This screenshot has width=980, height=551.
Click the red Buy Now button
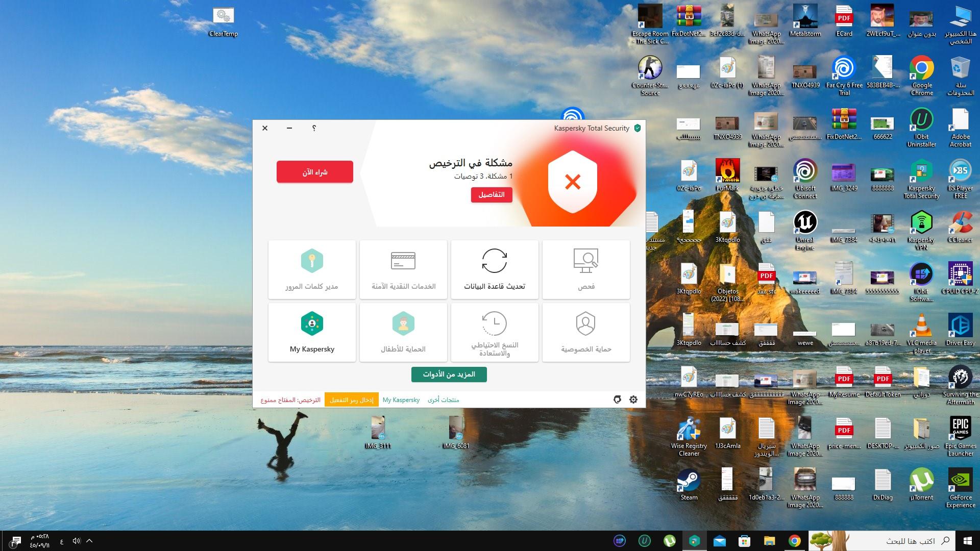pyautogui.click(x=315, y=172)
